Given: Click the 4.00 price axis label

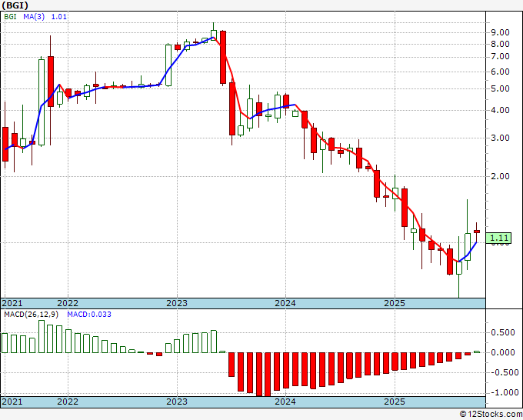Looking at the screenshot, I should (x=500, y=110).
